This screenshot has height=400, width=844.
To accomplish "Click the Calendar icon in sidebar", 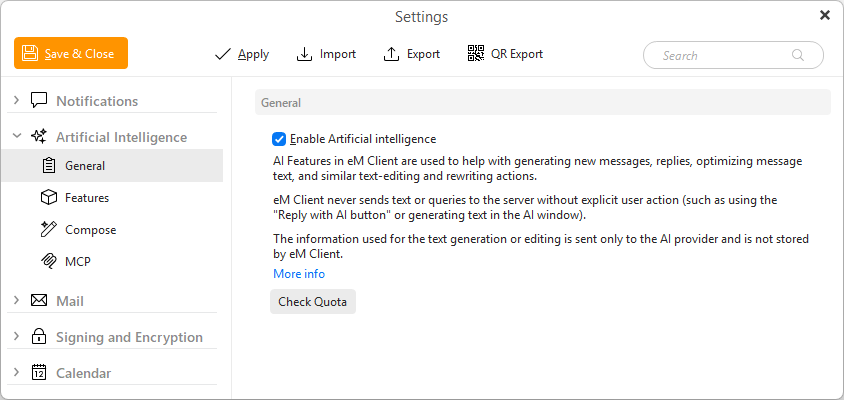I will coord(39,373).
